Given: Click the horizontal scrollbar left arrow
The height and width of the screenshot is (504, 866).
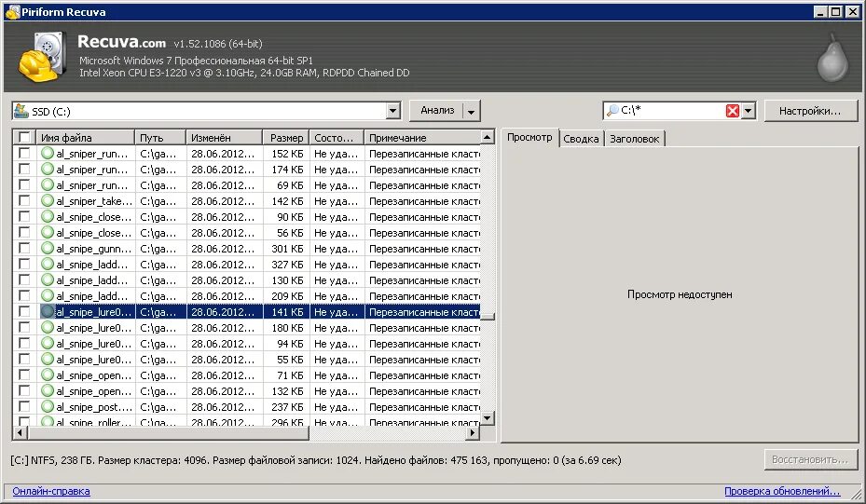Looking at the screenshot, I should [20, 433].
